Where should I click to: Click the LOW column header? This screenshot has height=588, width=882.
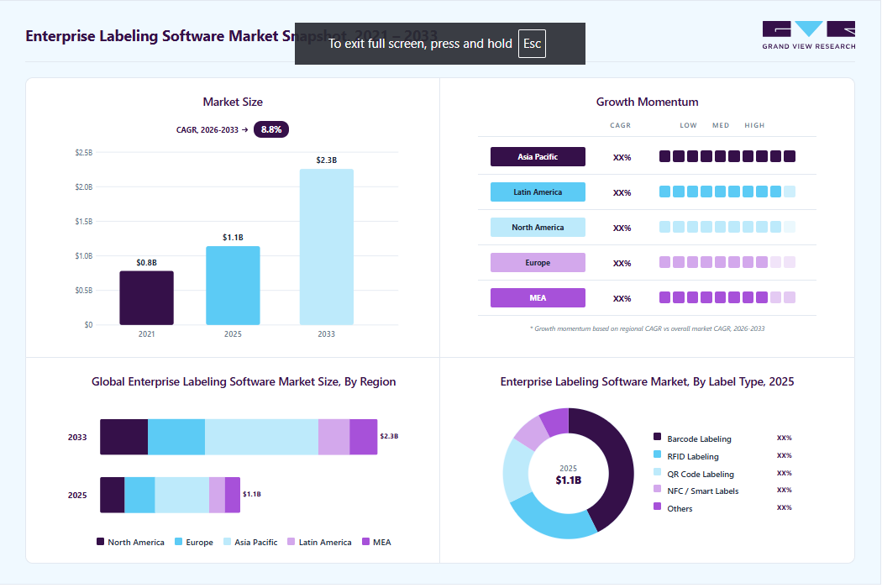(x=688, y=125)
